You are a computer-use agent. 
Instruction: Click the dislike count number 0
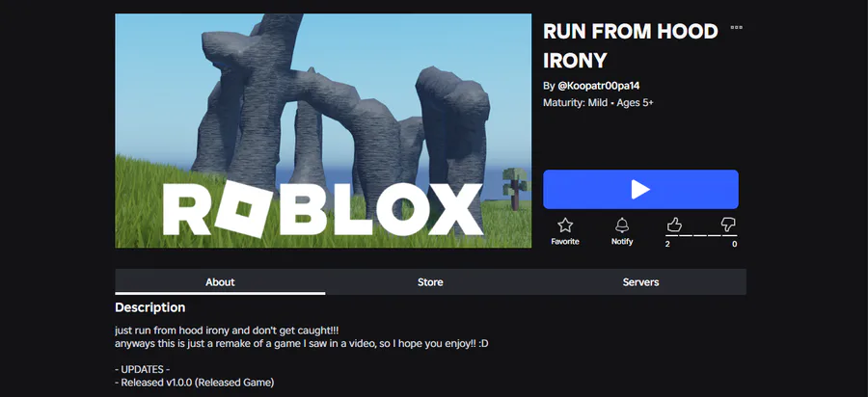(735, 244)
